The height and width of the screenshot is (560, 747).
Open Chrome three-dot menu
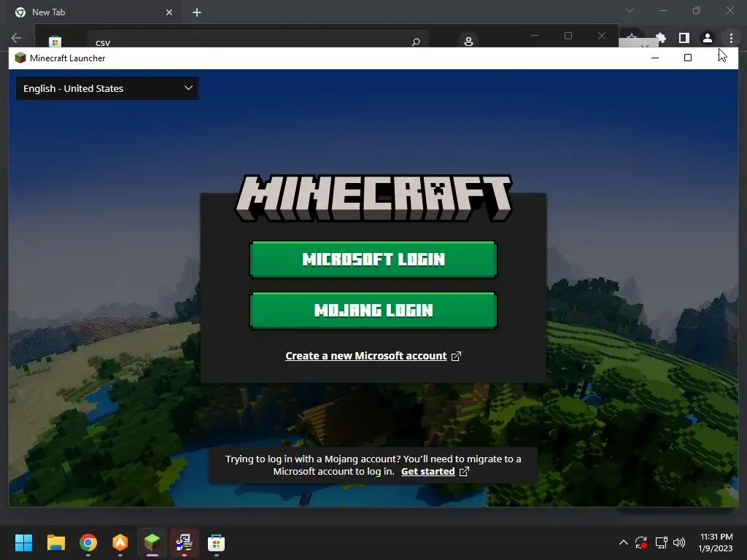tap(731, 38)
